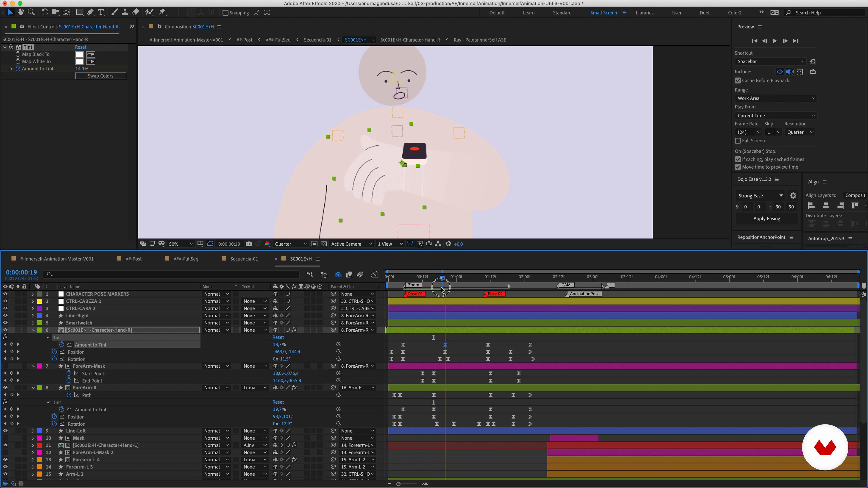Screen dimensions: 868x488
Task: Click the Ray - PaletaInnerSelf ASE breadcrumb
Action: pos(480,40)
